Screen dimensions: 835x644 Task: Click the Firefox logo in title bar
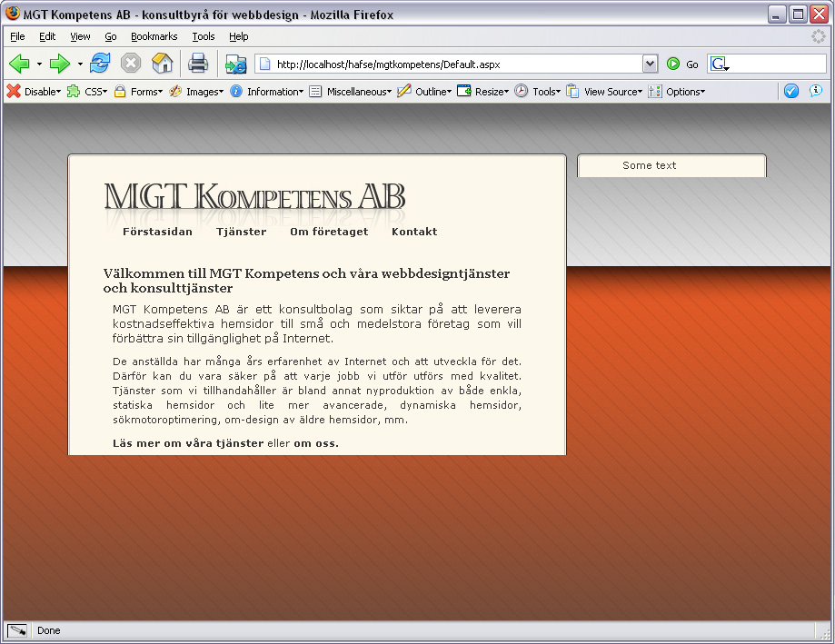13,13
